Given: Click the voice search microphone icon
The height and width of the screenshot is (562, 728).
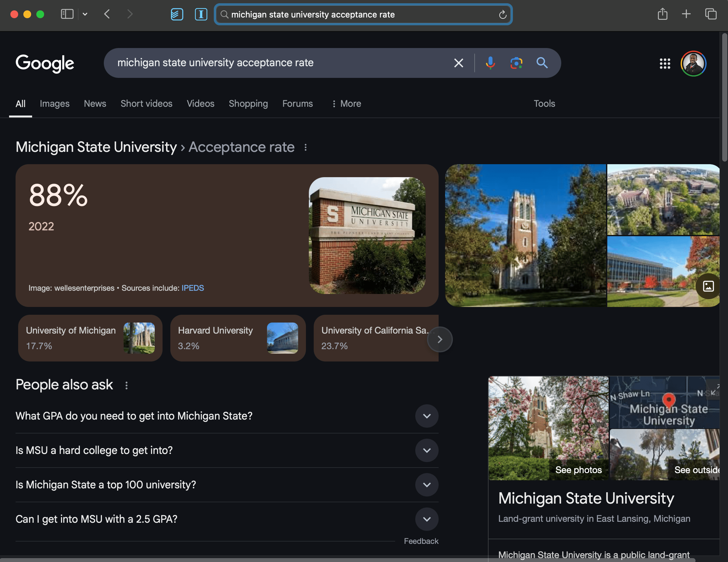Looking at the screenshot, I should pyautogui.click(x=490, y=63).
